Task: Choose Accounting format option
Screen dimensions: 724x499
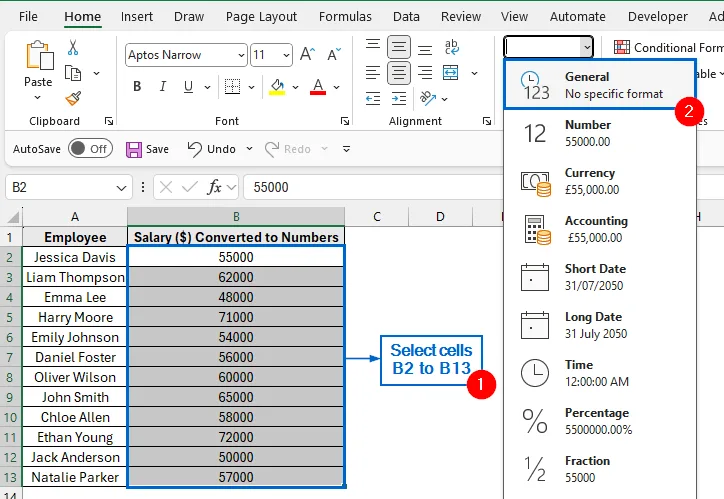Action: point(600,229)
